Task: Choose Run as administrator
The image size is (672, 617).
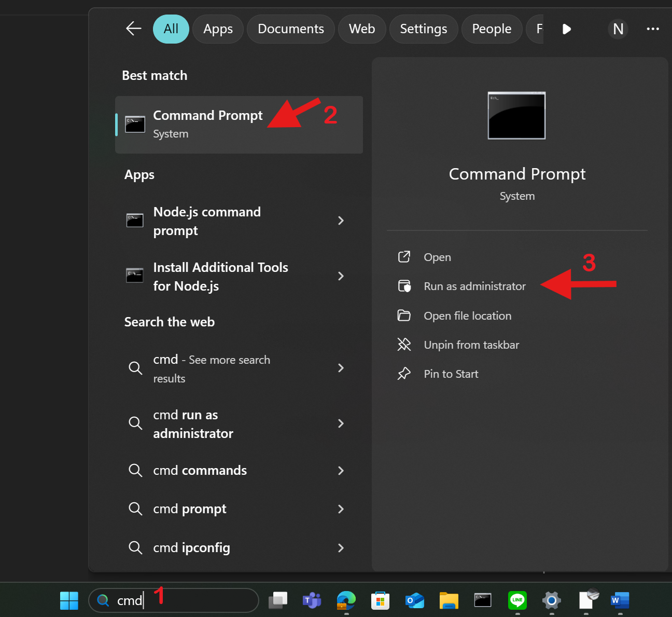Action: (474, 286)
